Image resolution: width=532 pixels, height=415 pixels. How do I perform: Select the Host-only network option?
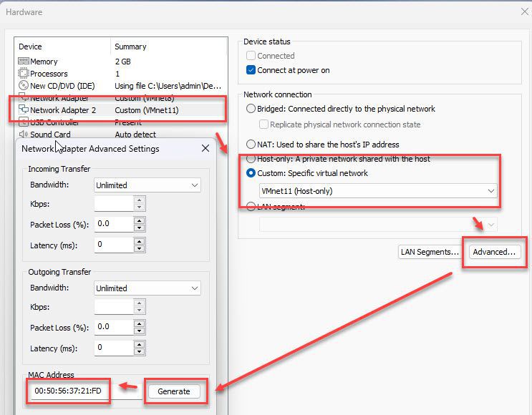pyautogui.click(x=251, y=159)
